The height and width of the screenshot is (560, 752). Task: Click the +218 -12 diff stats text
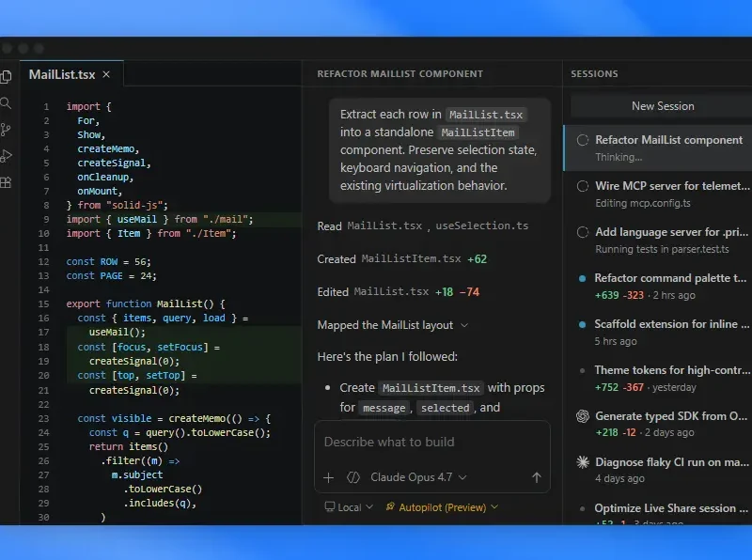(x=616, y=432)
